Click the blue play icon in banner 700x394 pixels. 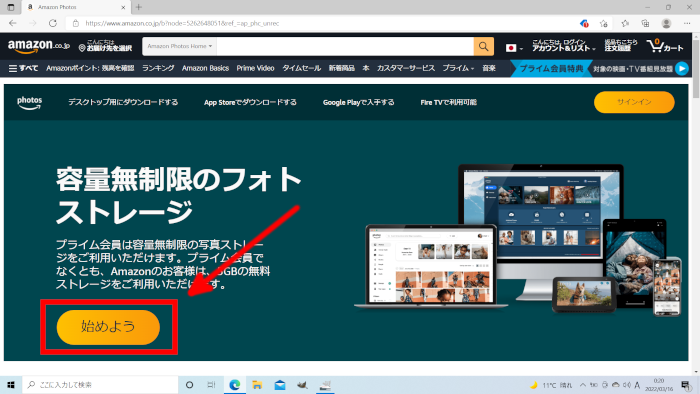click(x=682, y=69)
